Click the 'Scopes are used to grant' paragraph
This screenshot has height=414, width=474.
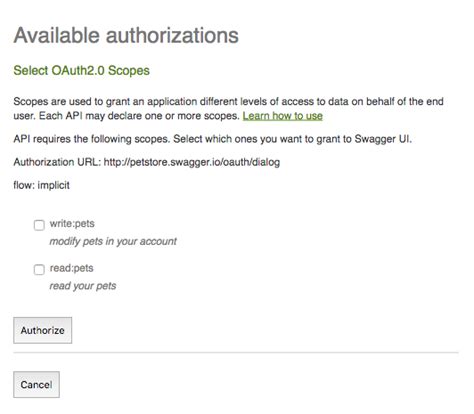coord(228,108)
